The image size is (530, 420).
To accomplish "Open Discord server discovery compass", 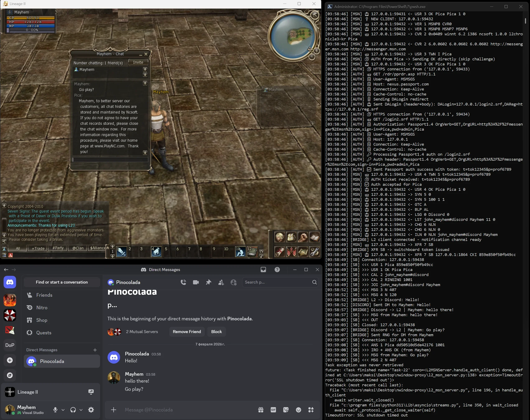I will 10,375.
